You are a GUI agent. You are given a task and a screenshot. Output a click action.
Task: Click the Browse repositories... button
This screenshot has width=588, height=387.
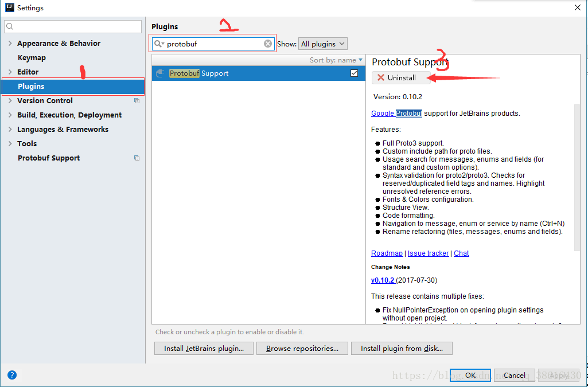(x=302, y=349)
